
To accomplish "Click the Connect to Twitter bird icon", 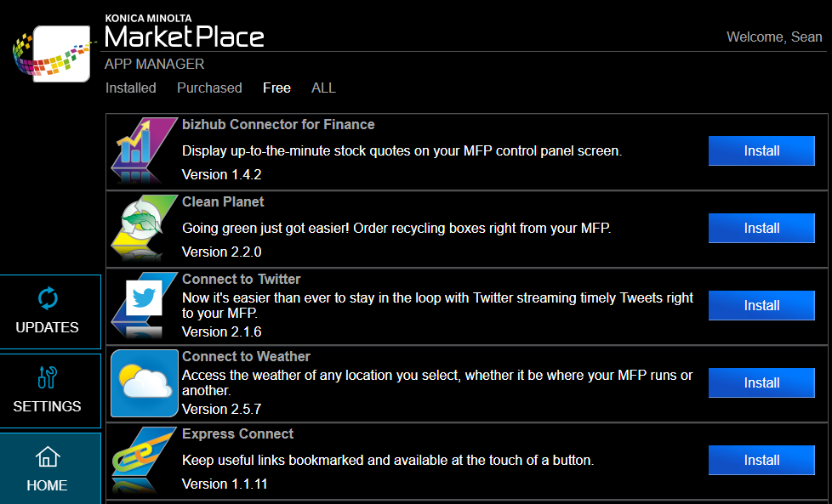I will pos(143,303).
